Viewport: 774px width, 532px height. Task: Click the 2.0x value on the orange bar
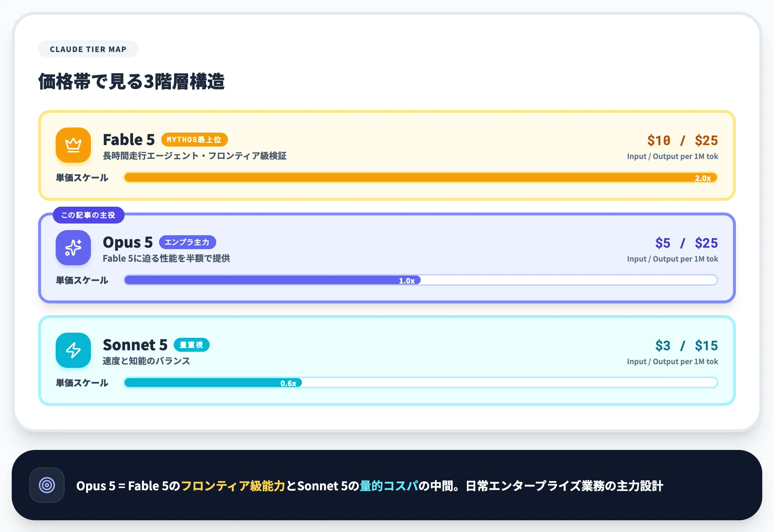[703, 178]
